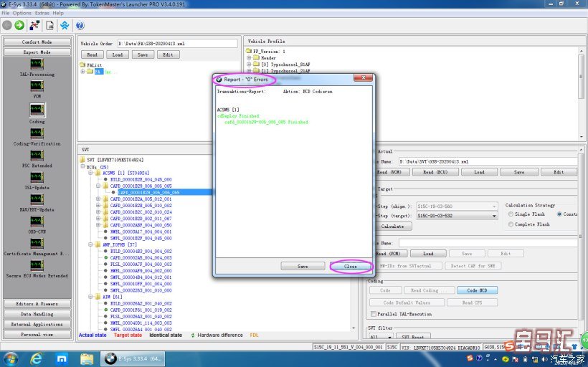Open the help question mark icon
The image size is (588, 367).
80,25
